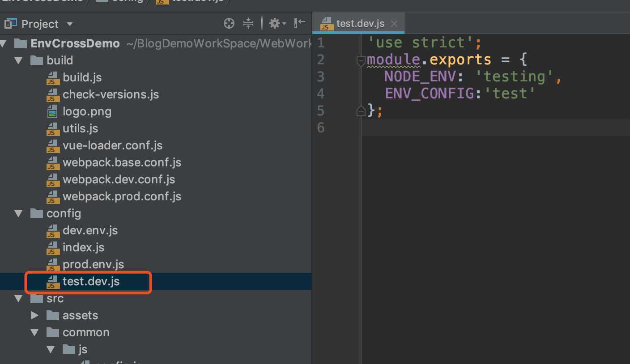
Task: Click the webpack.base.conf.js file icon
Action: coord(53,163)
